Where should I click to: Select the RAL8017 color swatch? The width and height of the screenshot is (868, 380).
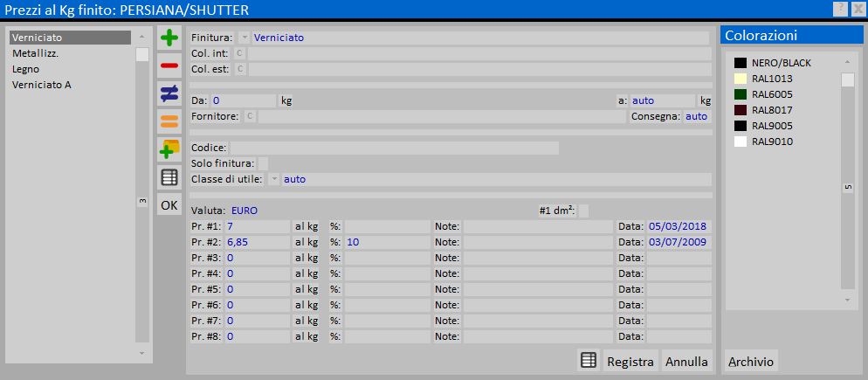tap(741, 110)
